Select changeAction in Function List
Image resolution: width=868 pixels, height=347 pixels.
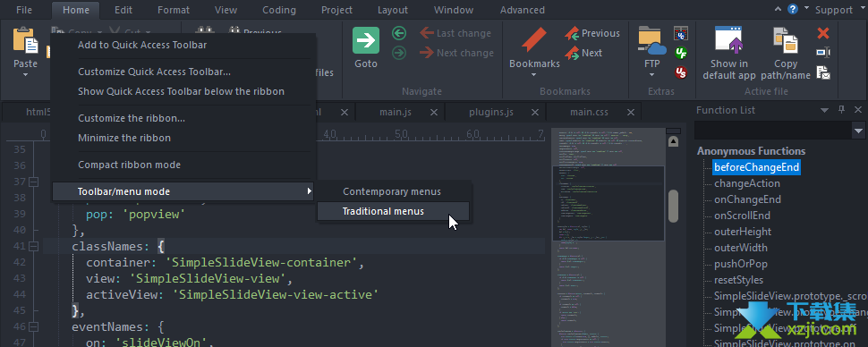747,183
